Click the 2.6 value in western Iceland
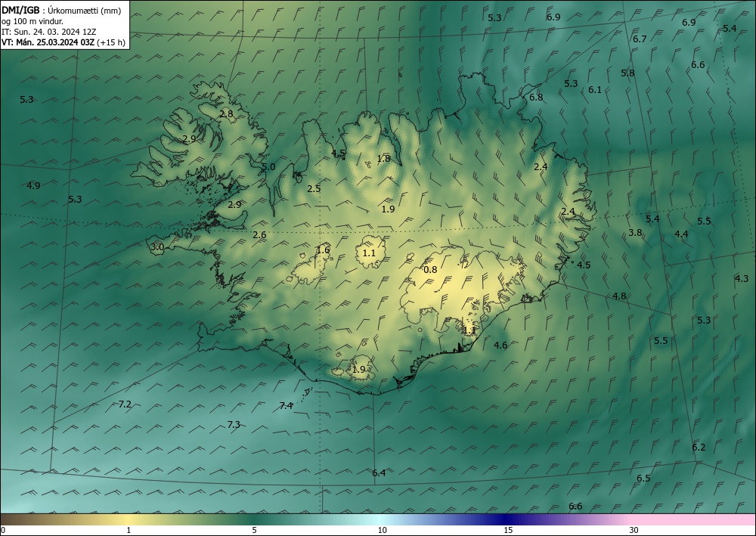 point(259,235)
